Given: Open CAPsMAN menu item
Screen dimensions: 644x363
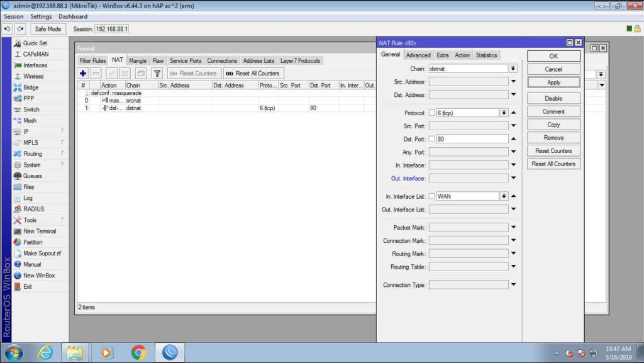Looking at the screenshot, I should (35, 54).
